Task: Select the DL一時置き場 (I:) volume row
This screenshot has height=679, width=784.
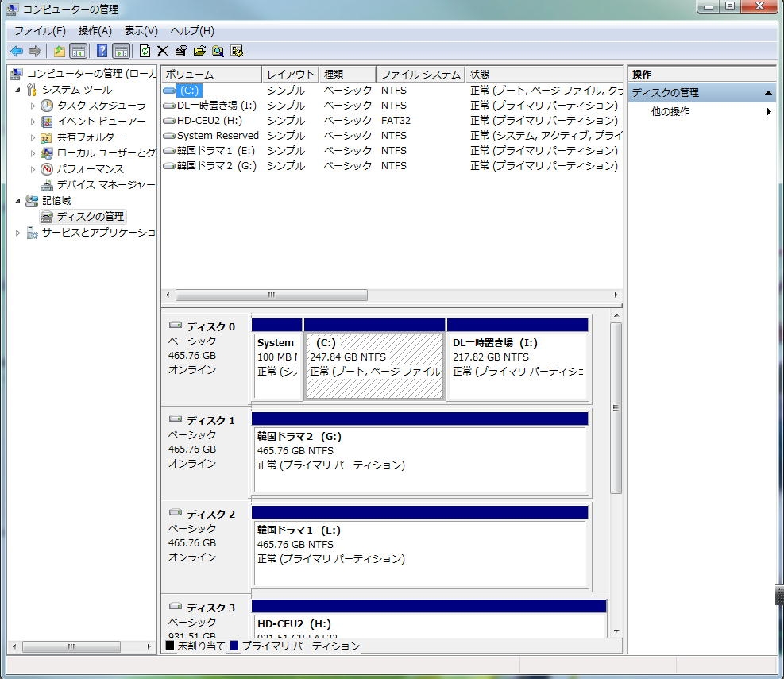Action: pyautogui.click(x=392, y=106)
